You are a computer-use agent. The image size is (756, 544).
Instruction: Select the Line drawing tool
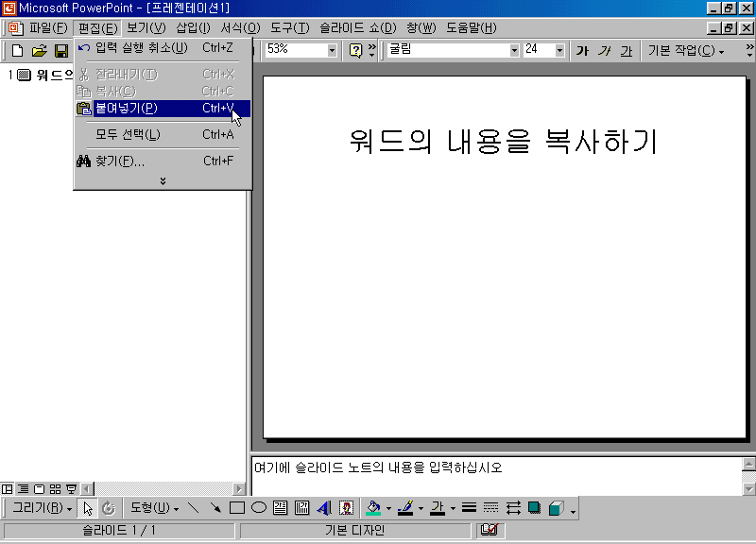point(194,508)
